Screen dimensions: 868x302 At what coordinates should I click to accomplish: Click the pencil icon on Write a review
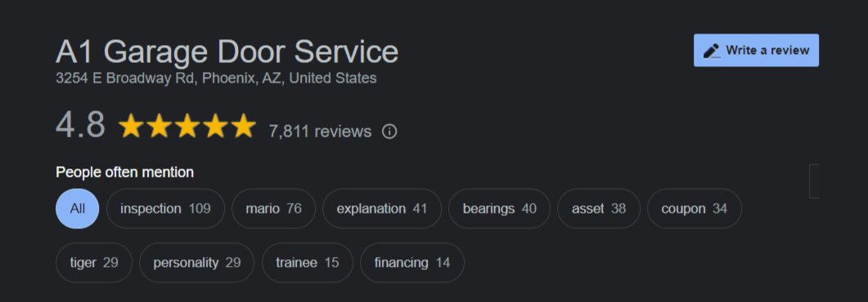712,51
